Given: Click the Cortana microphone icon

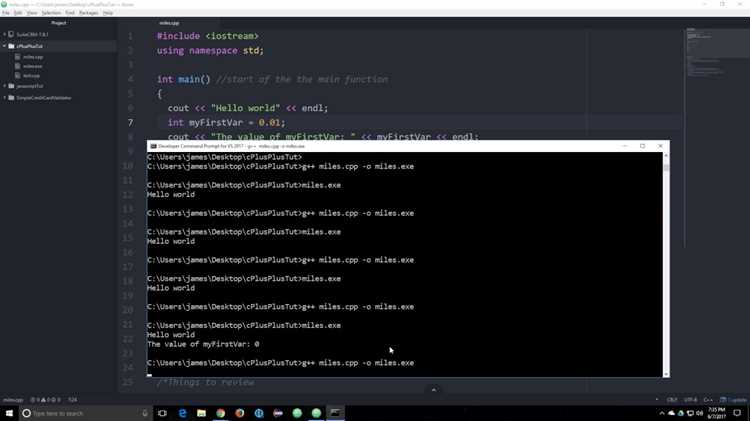Looking at the screenshot, I should (x=145, y=413).
